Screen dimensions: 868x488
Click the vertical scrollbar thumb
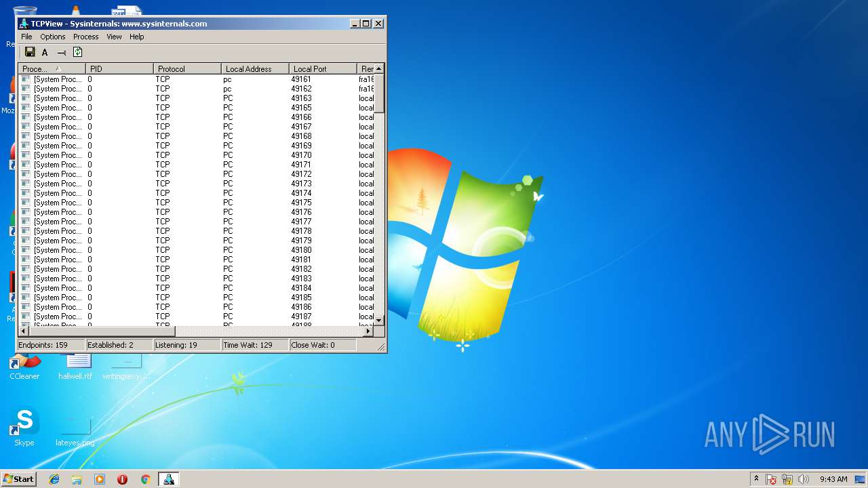[x=379, y=93]
